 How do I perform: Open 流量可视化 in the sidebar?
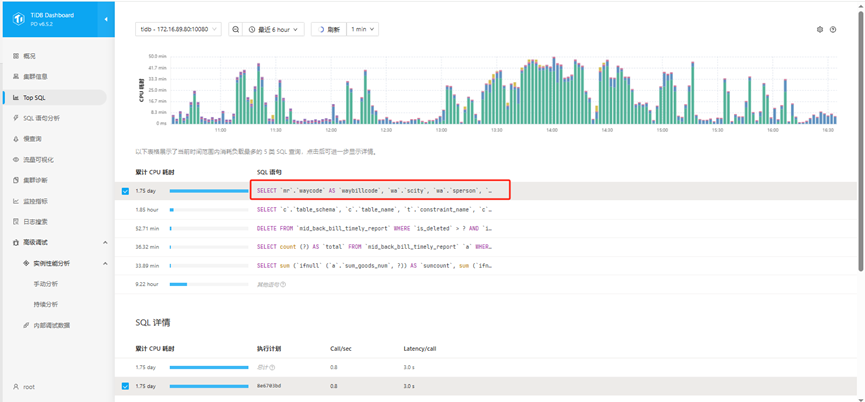point(38,160)
